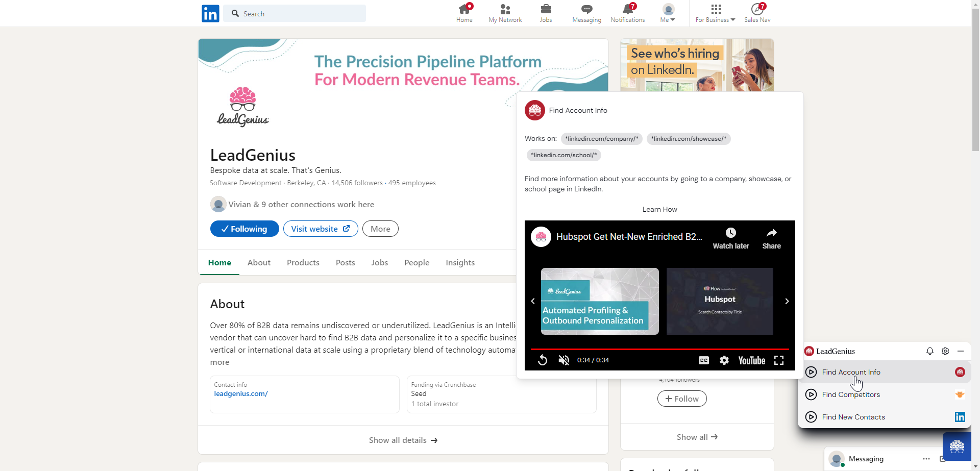Viewport: 980px width, 471px height.
Task: Open Automated Profiling video thumbnail
Action: click(x=600, y=301)
